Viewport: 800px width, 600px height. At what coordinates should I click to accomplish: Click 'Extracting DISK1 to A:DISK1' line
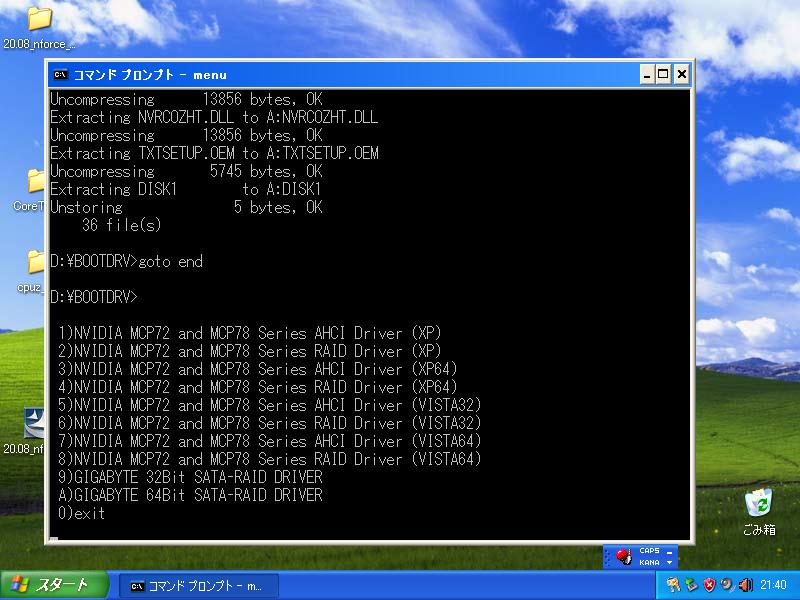click(185, 189)
